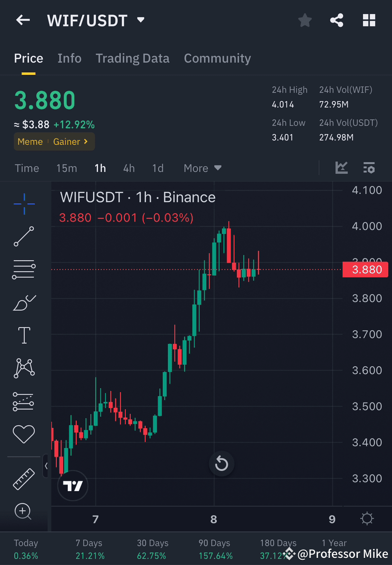Select the ruler measurement tool
The width and height of the screenshot is (392, 565).
(23, 478)
